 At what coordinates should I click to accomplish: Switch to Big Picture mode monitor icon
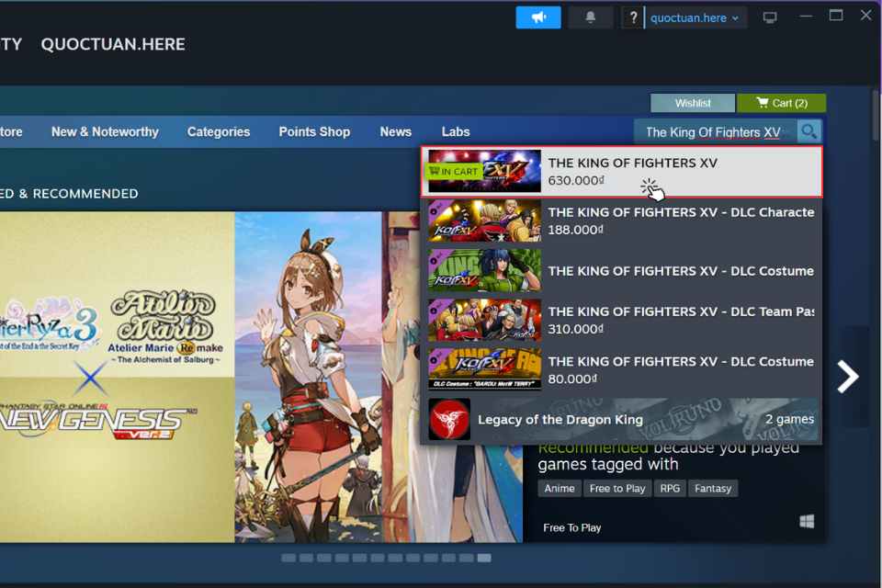click(770, 18)
